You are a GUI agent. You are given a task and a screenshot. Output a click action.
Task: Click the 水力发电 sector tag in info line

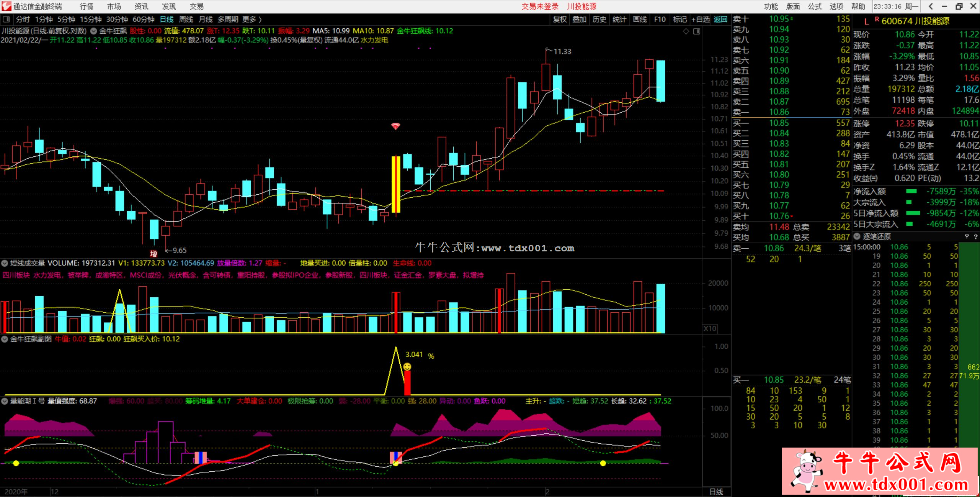pos(374,40)
